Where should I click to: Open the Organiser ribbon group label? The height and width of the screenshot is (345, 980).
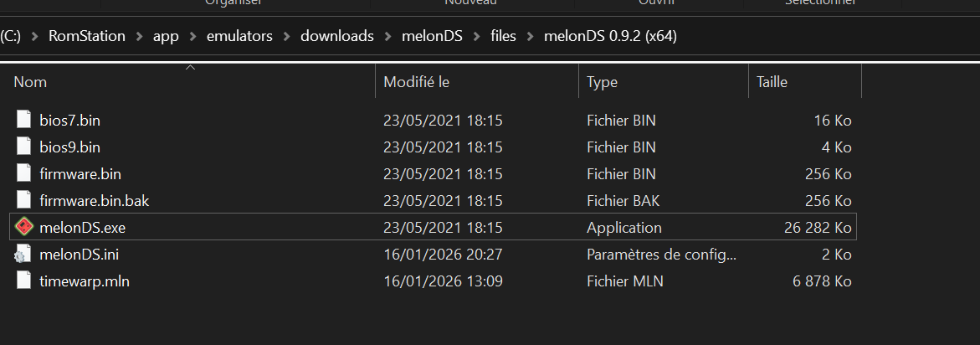(x=233, y=3)
